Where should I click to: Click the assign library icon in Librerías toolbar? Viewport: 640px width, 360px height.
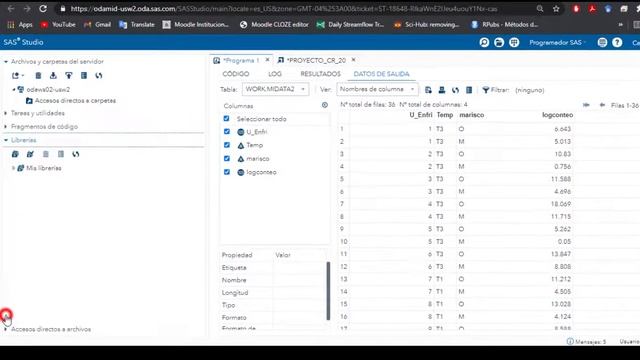[30, 154]
